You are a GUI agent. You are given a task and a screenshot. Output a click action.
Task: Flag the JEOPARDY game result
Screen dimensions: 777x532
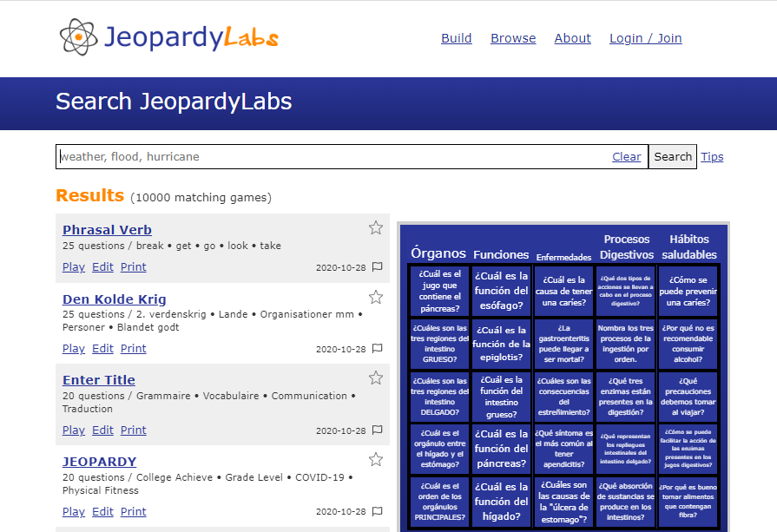point(377,511)
